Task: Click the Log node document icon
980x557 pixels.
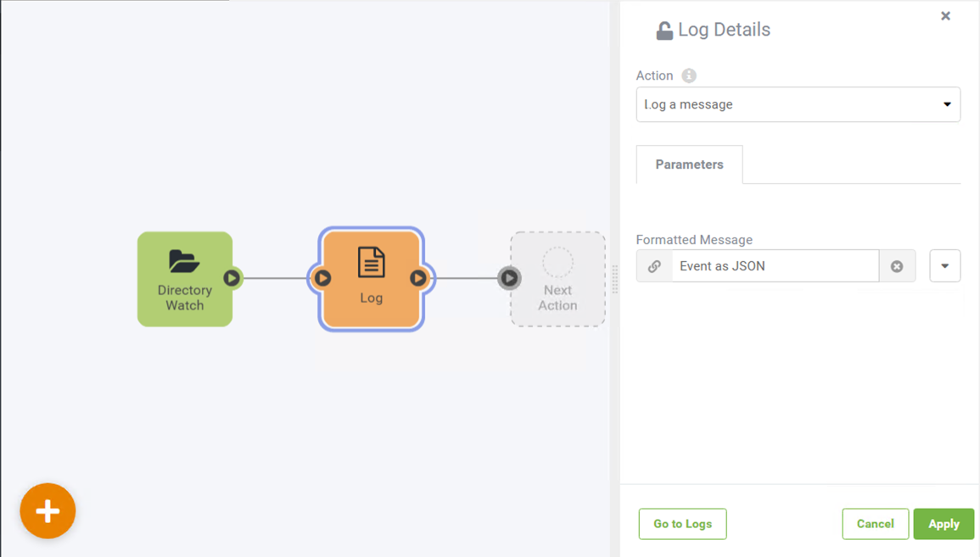Action: [x=372, y=262]
